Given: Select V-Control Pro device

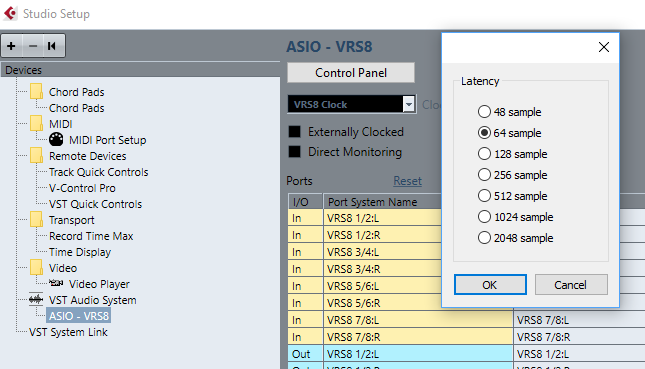Looking at the screenshot, I should click(82, 188).
